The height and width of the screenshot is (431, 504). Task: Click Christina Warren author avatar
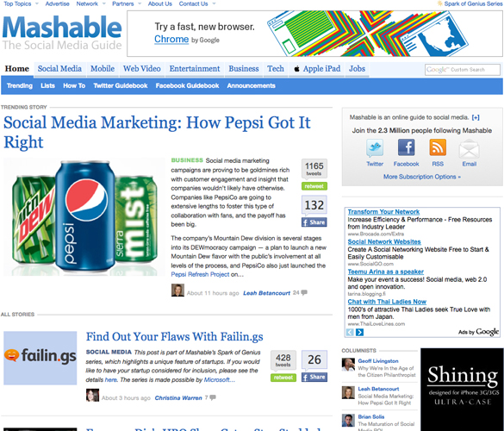click(92, 395)
